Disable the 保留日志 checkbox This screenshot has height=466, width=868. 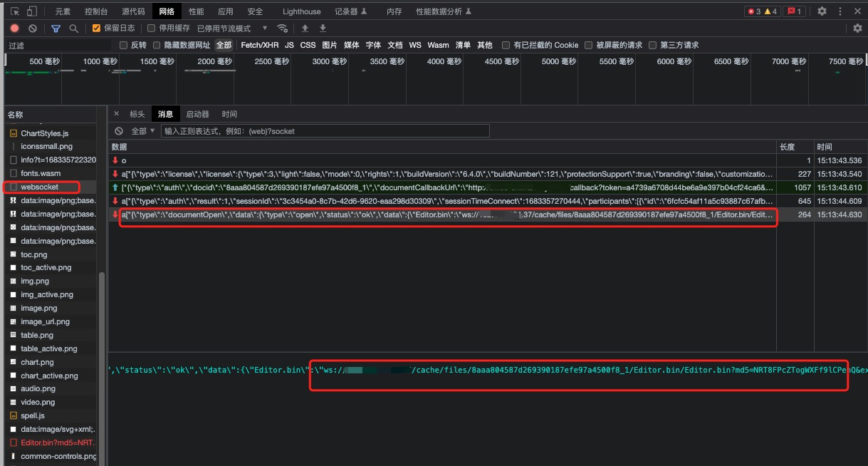click(x=96, y=28)
